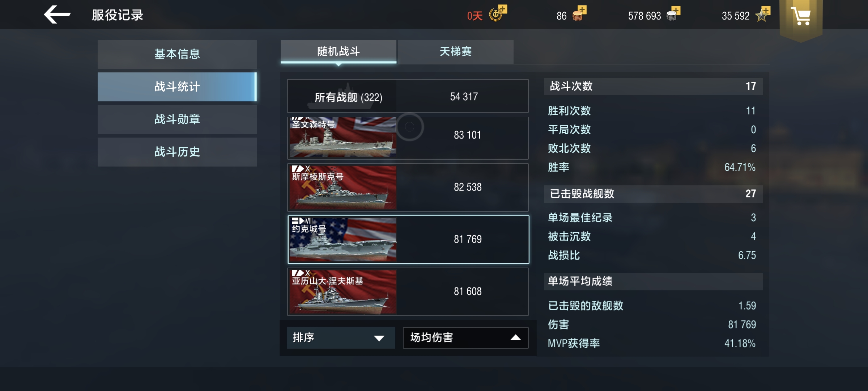
Task: Open the 排序 sort dropdown
Action: tap(341, 338)
